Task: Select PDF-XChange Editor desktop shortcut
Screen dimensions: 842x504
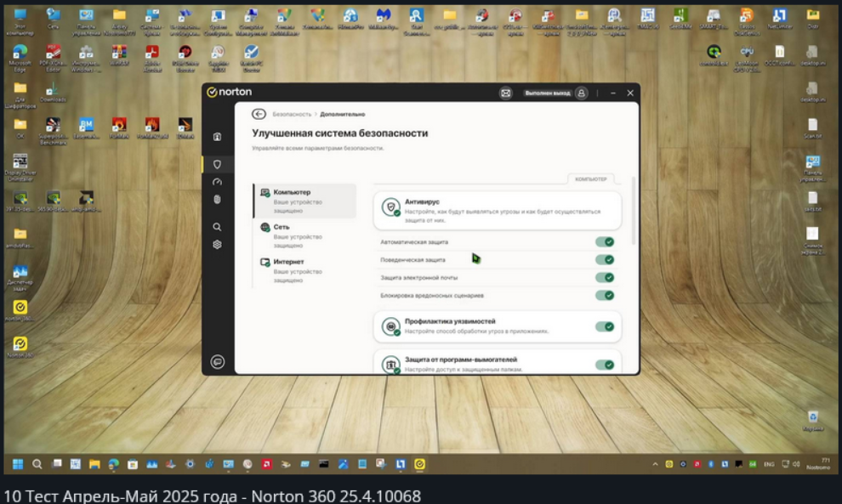Action: pyautogui.click(x=53, y=59)
